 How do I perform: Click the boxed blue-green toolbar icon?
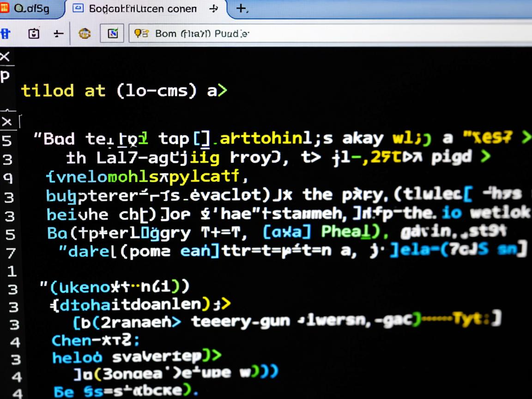click(112, 33)
